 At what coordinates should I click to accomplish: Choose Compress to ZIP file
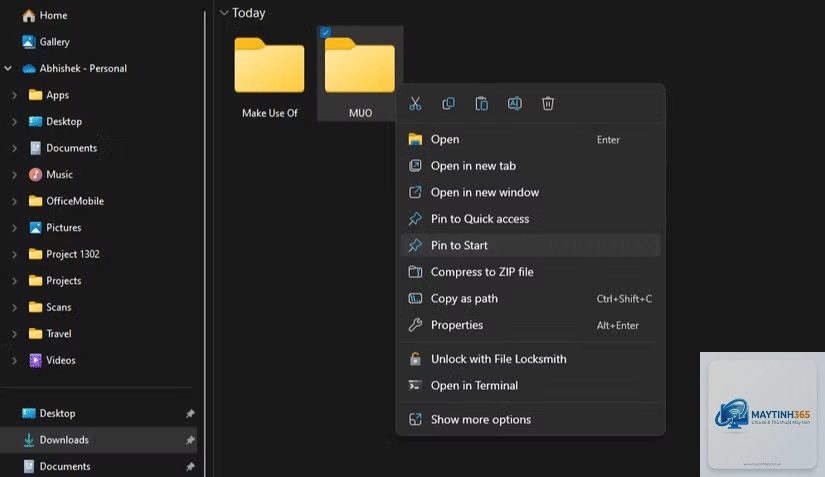click(x=530, y=272)
